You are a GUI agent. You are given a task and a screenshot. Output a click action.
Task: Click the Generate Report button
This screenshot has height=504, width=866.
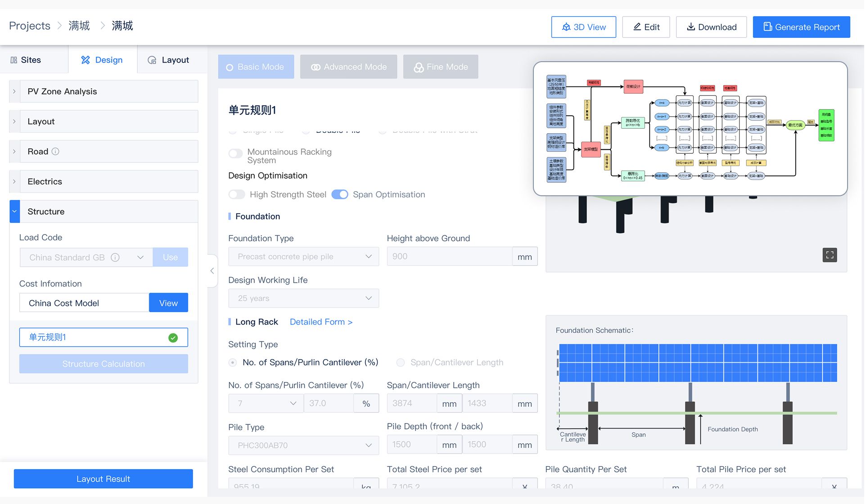803,27
